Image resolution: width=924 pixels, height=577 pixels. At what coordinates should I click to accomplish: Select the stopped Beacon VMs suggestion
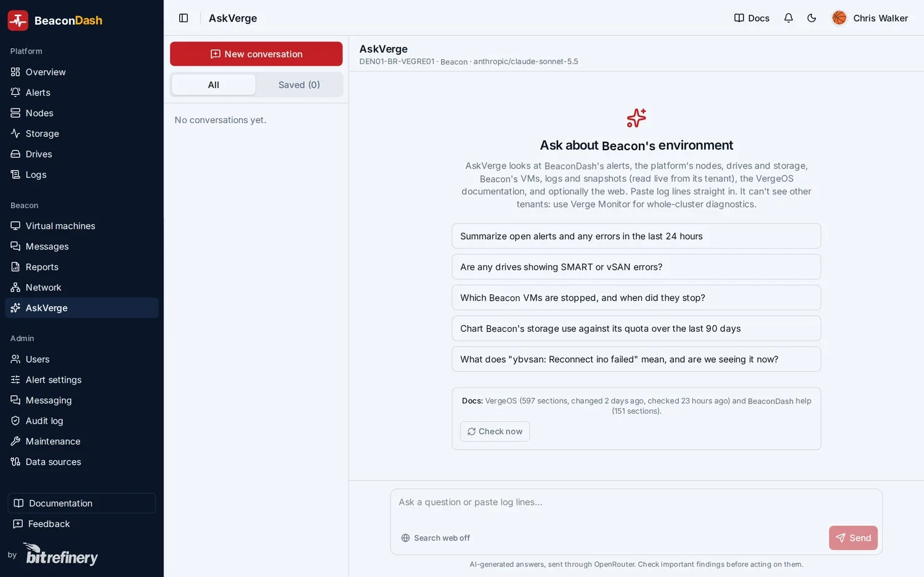(636, 298)
